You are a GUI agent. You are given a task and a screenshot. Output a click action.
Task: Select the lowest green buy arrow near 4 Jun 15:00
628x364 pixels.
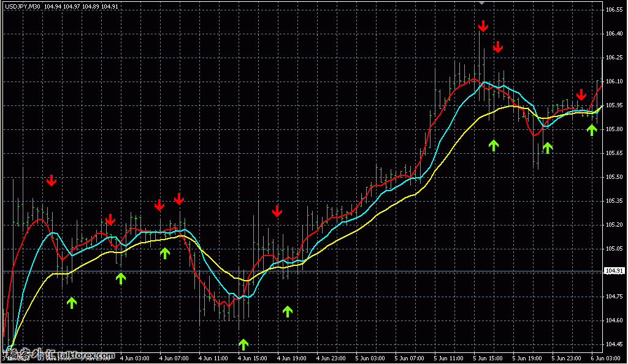pyautogui.click(x=243, y=344)
